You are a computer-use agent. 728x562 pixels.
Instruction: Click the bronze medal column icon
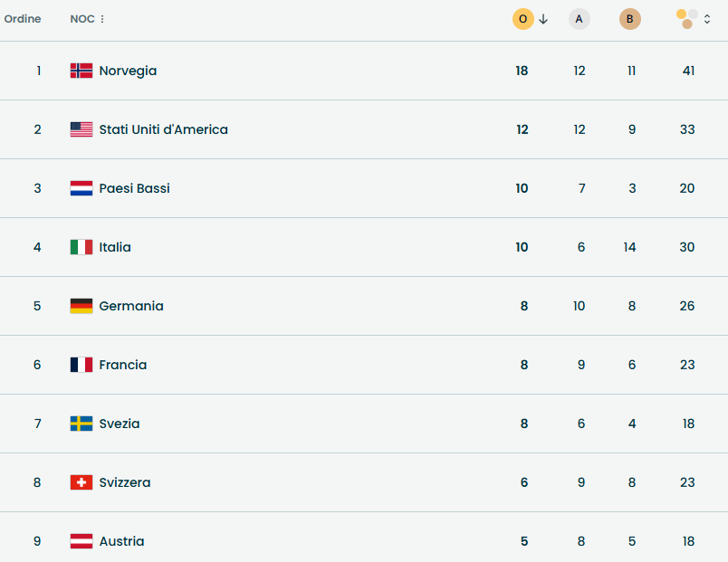point(629,19)
